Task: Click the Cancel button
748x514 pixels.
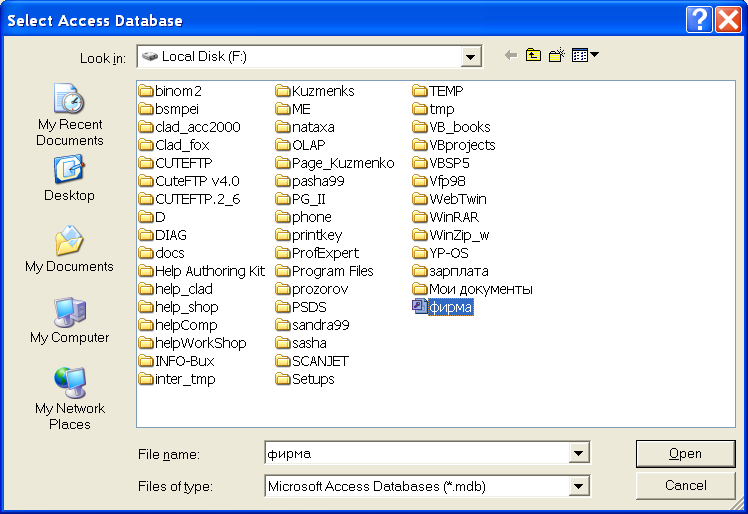Action: tap(686, 485)
